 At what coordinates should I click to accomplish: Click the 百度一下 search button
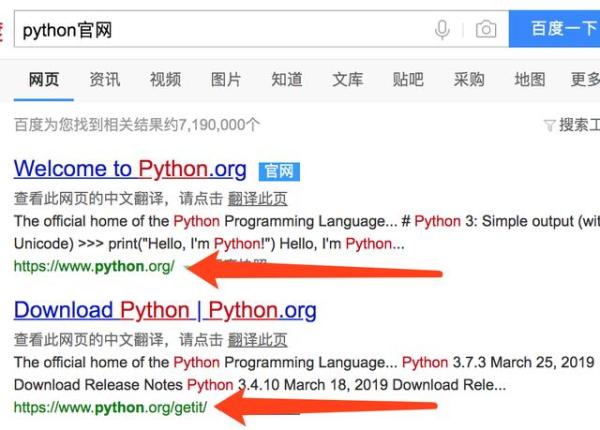(554, 29)
